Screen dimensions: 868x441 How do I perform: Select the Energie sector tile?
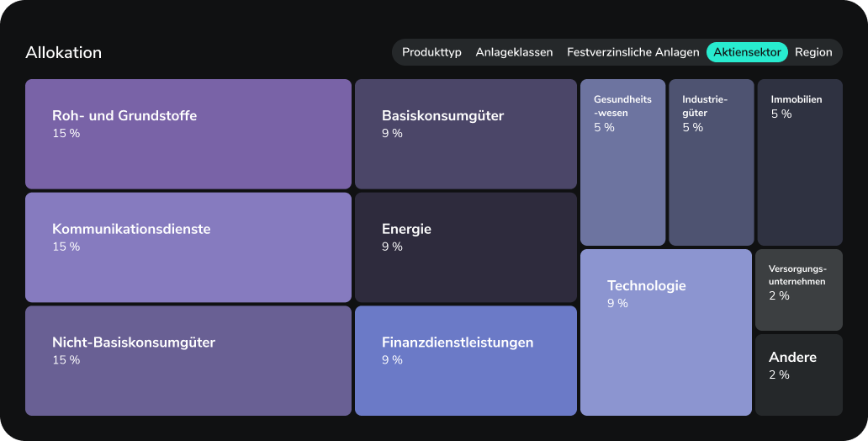click(466, 247)
